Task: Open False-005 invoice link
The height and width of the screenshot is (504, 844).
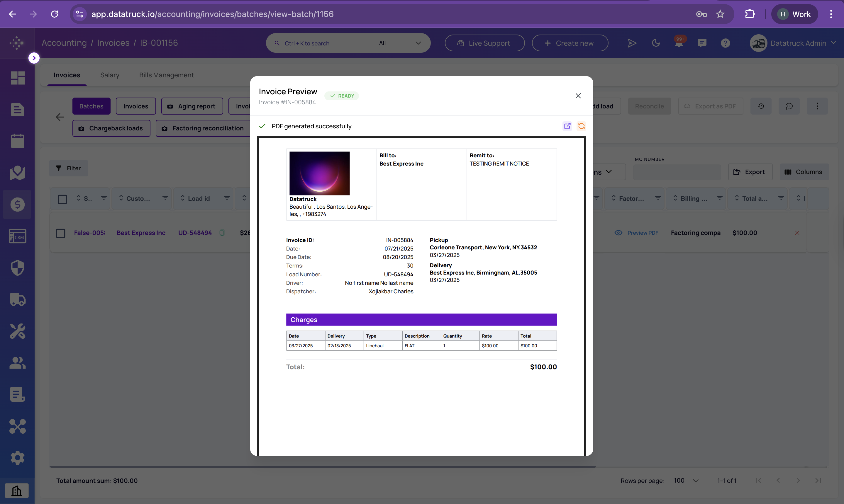Action: [x=89, y=233]
